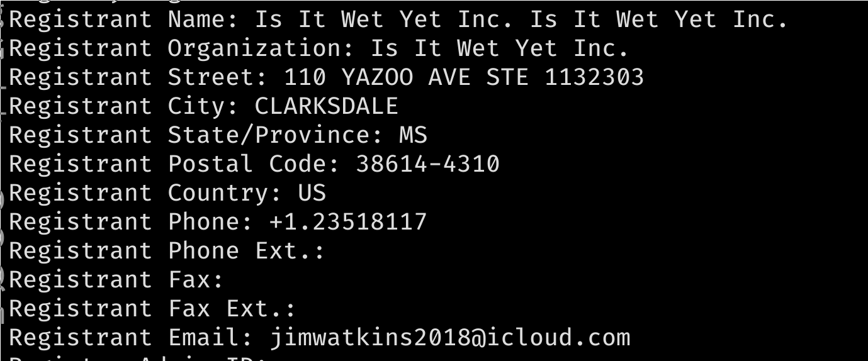Click the Registrant City label

pos(124,106)
